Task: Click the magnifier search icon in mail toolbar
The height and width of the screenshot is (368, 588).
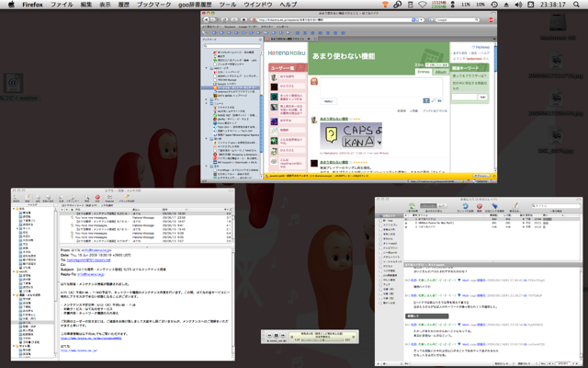Action: click(x=86, y=197)
